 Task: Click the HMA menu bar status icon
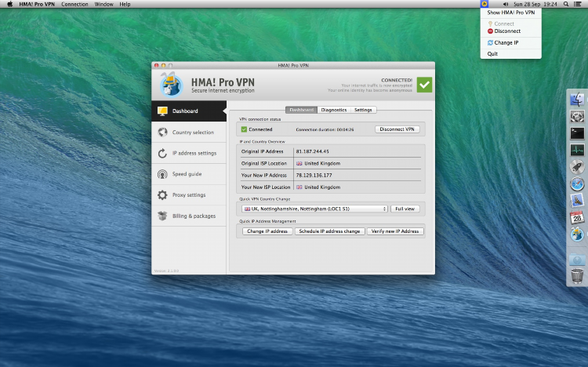click(x=485, y=4)
